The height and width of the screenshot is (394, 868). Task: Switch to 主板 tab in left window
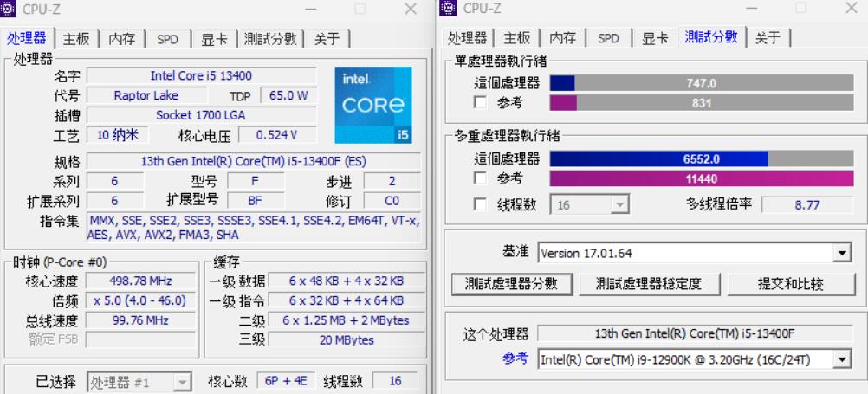pos(76,39)
